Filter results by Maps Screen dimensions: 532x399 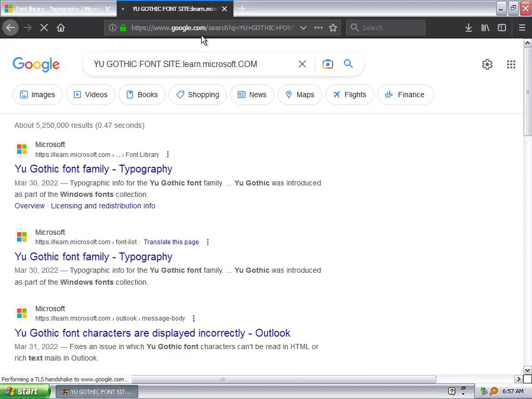click(x=300, y=95)
